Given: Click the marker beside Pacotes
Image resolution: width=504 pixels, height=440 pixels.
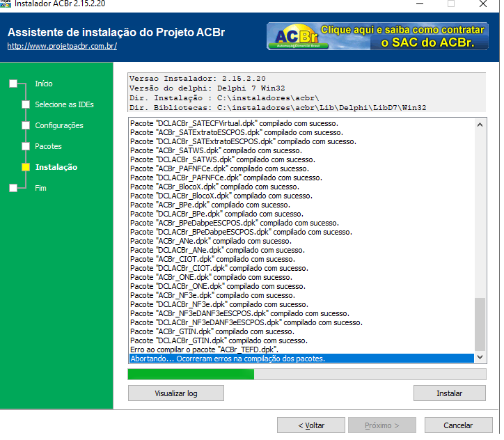Looking at the screenshot, I should click(x=26, y=146).
